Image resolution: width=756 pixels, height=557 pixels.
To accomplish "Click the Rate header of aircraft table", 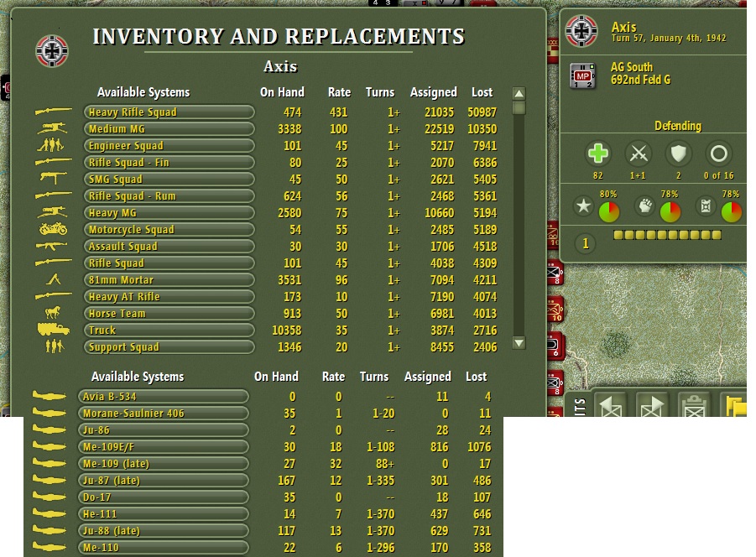I will 333,377.
